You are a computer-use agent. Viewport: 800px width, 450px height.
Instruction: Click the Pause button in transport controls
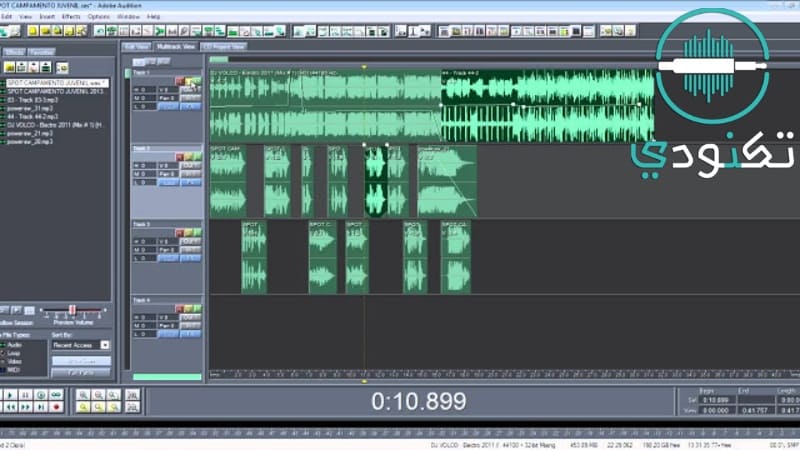[26, 395]
